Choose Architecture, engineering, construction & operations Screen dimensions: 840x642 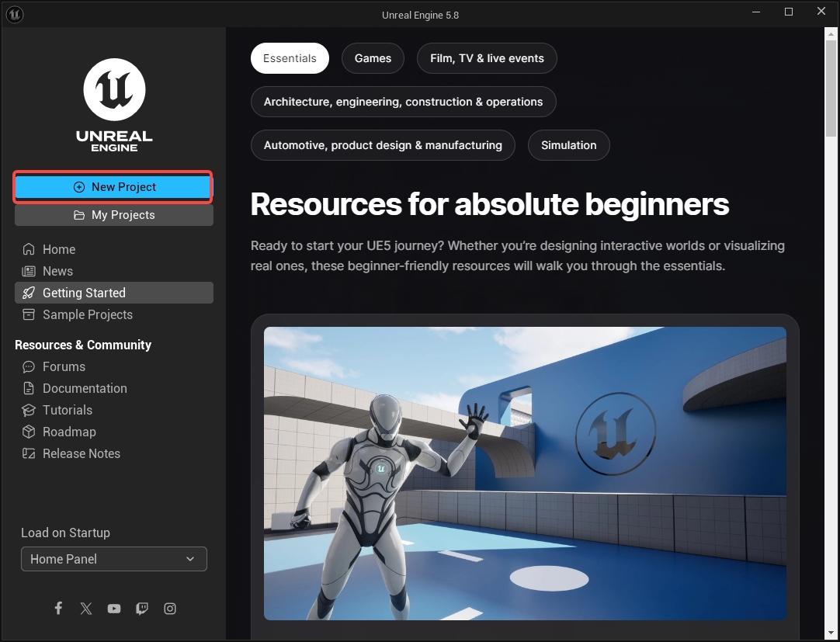tap(404, 102)
